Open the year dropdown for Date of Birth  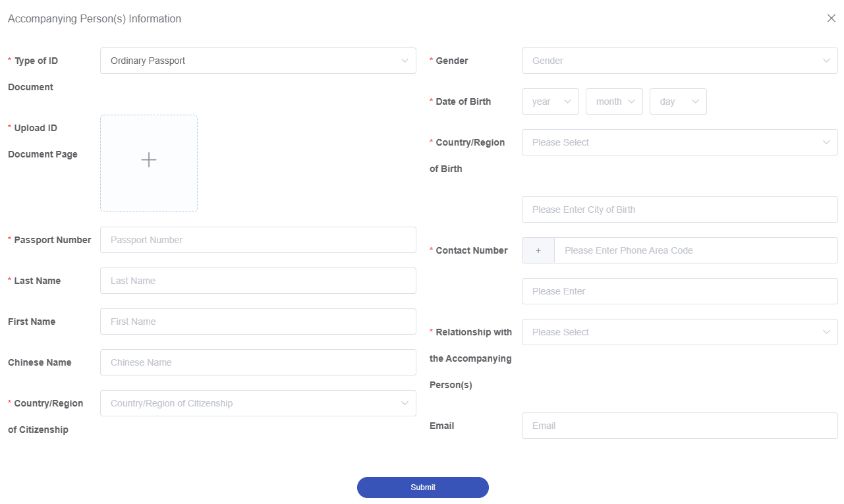[550, 101]
